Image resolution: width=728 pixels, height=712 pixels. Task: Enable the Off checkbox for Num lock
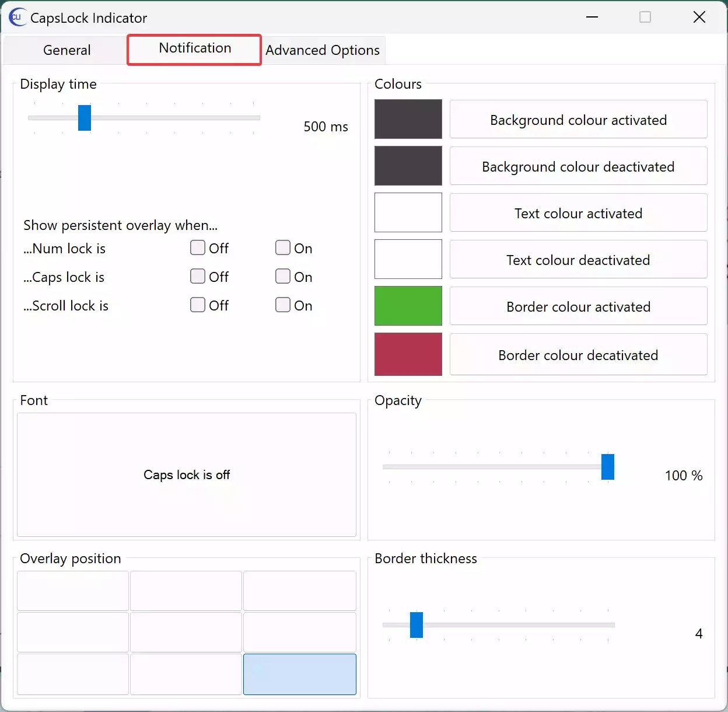coord(197,247)
